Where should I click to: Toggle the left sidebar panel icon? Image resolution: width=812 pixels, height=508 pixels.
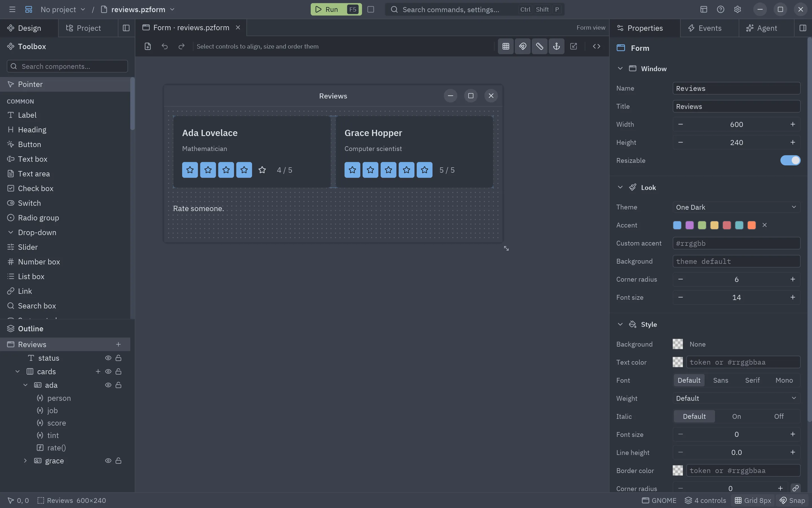(126, 28)
